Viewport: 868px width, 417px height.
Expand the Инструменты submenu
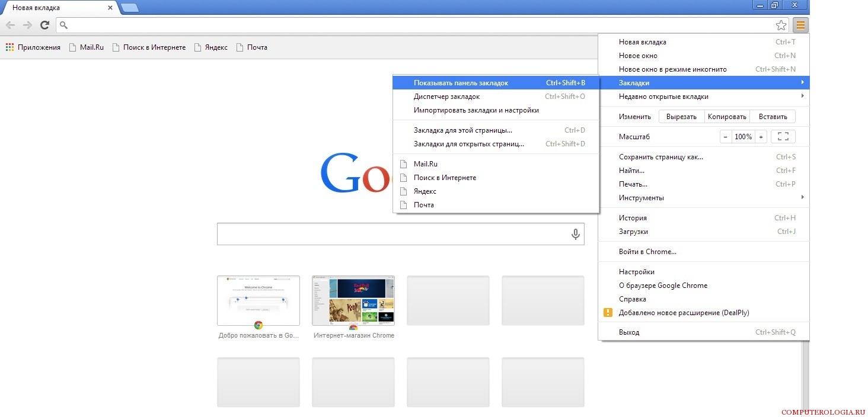[x=704, y=198]
